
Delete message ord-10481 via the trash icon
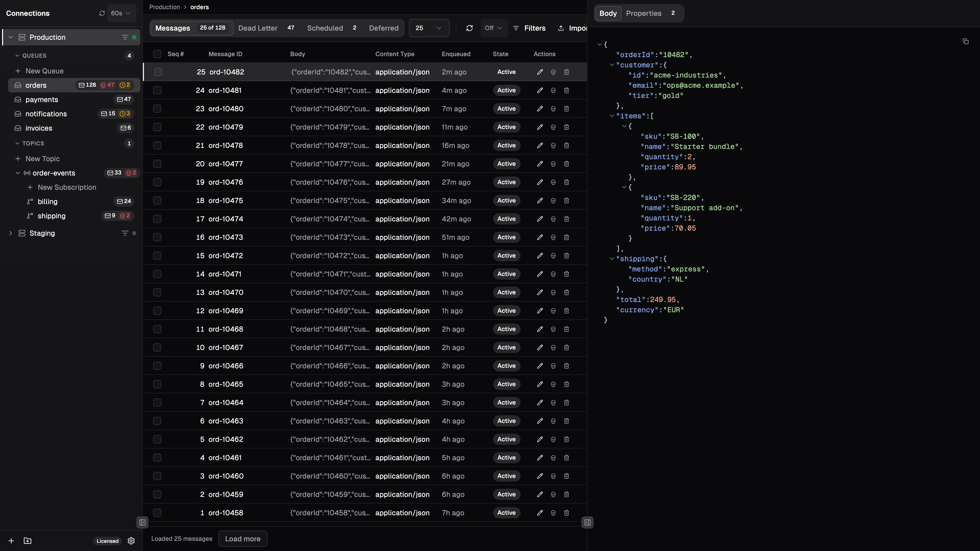[x=567, y=91]
